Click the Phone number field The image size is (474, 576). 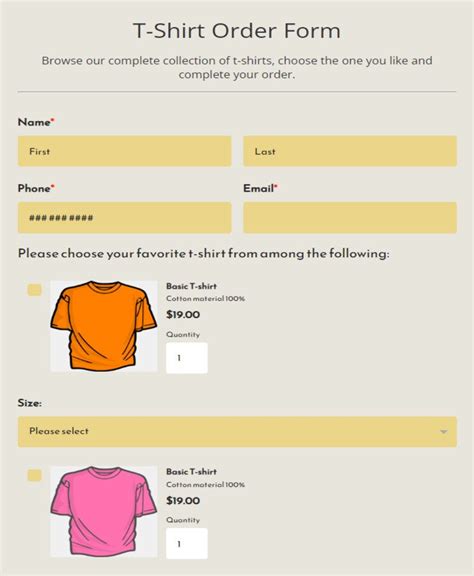tap(125, 217)
